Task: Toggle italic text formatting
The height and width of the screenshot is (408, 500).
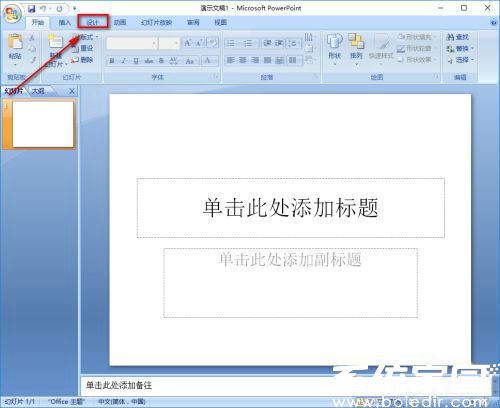Action: pos(124,61)
